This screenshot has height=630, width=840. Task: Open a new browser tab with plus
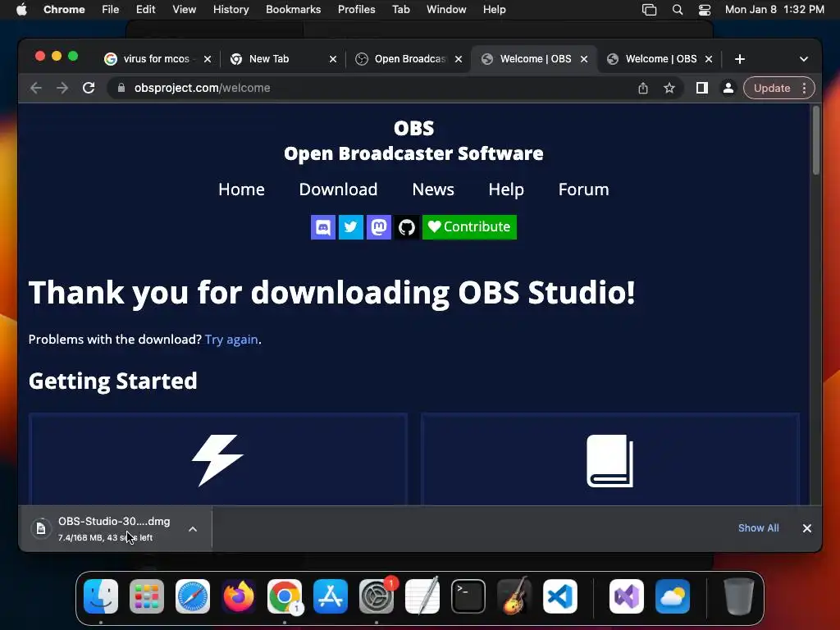tap(740, 59)
